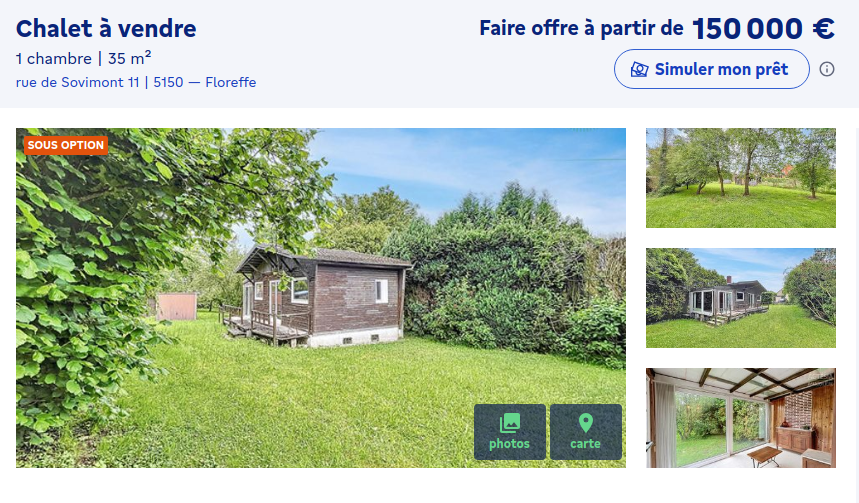This screenshot has width=859, height=503.
Task: Click the info icon beside Simuler mon prêt
Action: pyautogui.click(x=827, y=69)
